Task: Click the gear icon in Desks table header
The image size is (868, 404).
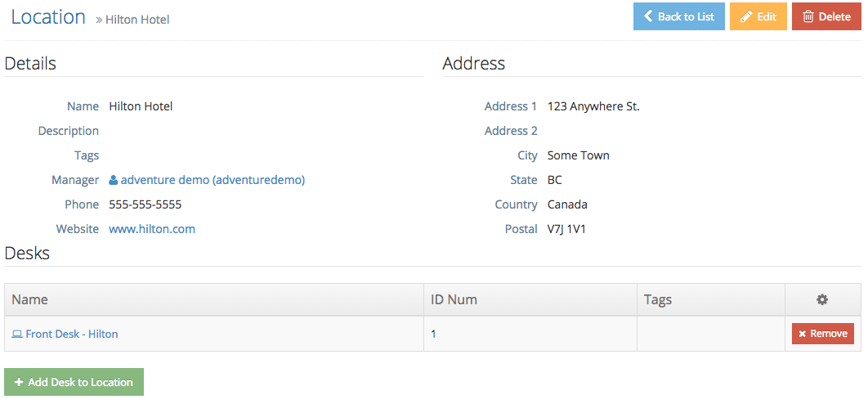Action: [822, 299]
